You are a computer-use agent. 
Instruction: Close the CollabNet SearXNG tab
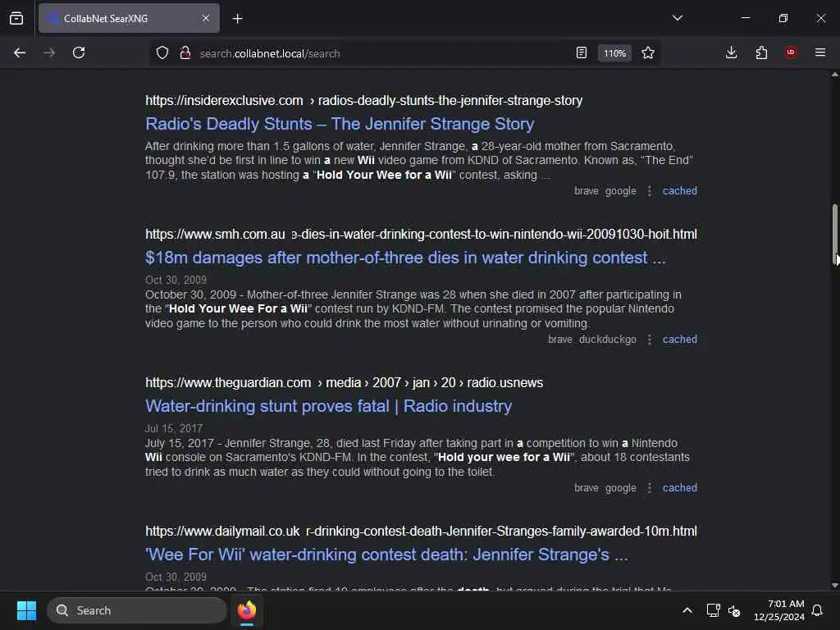[206, 18]
